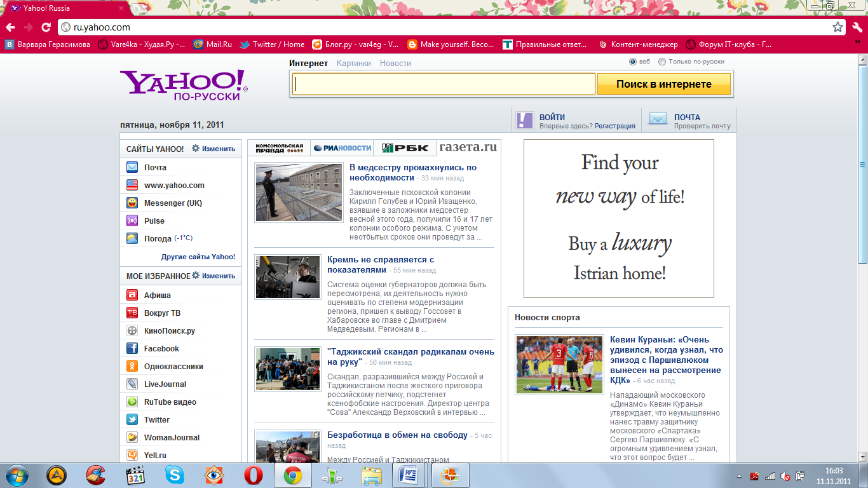
Task: Select the веб radio button
Action: 633,62
